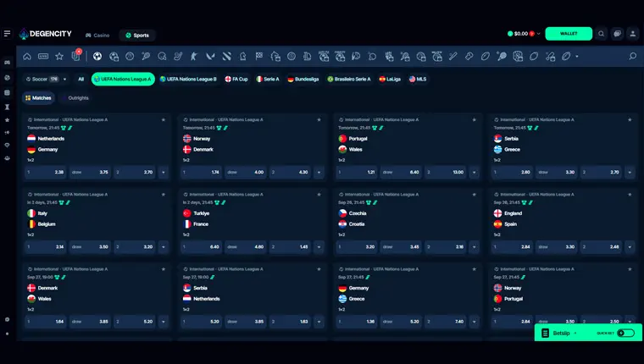Select the Counter-Strike esports icon
Image resolution: width=644 pixels, height=364 pixels.
pos(194,56)
